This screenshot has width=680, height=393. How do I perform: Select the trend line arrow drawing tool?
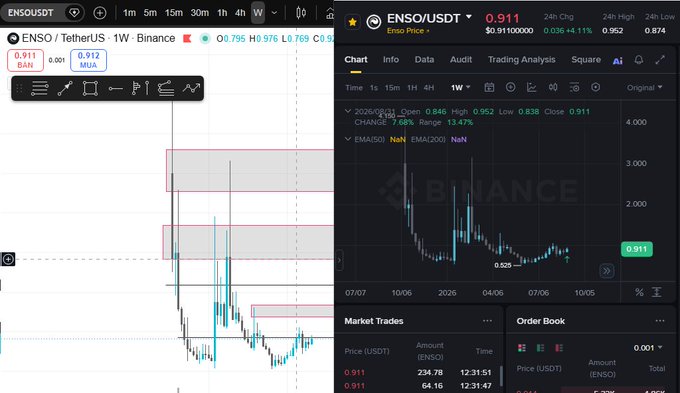pos(65,88)
